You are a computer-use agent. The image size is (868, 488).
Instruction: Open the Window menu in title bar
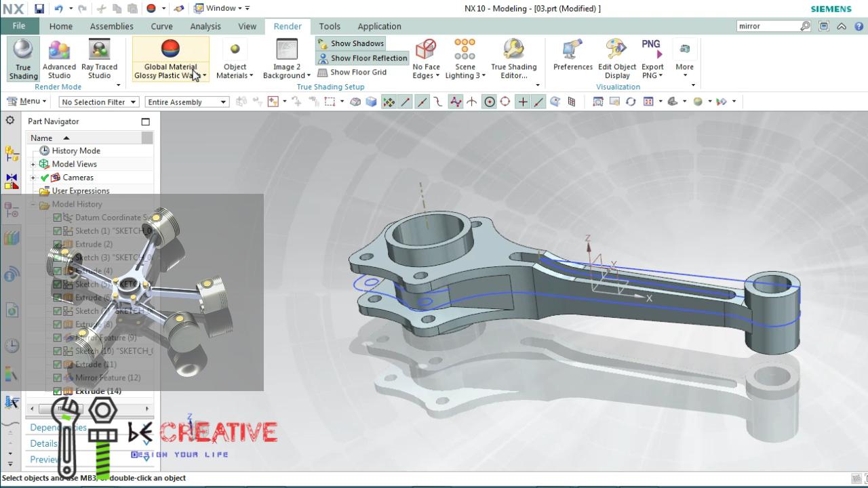pos(221,8)
